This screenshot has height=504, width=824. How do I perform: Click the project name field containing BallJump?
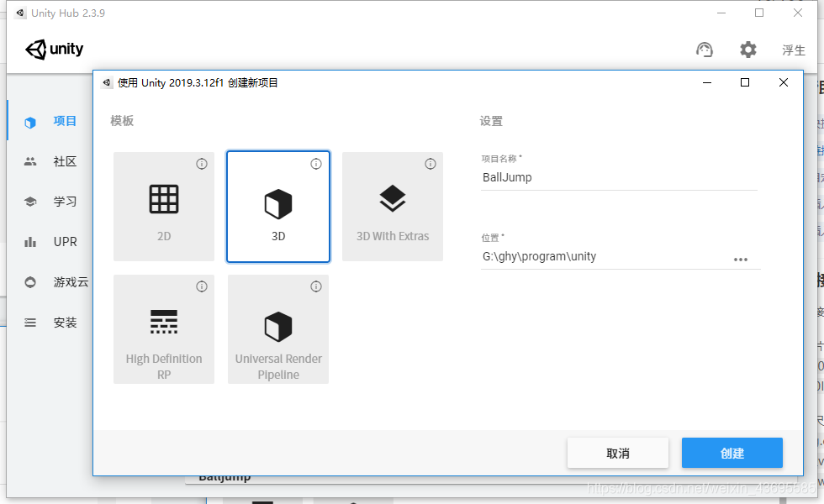[619, 177]
